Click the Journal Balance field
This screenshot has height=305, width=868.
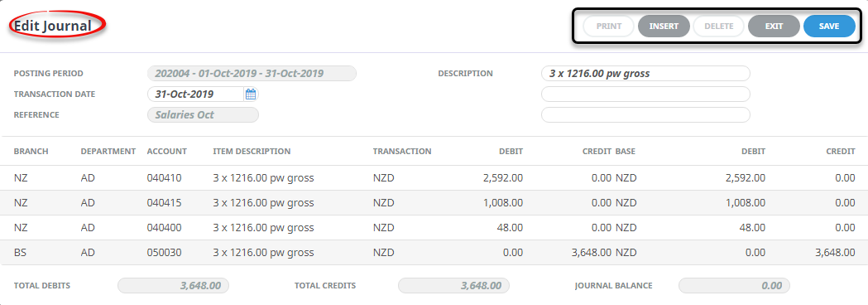pyautogui.click(x=734, y=286)
